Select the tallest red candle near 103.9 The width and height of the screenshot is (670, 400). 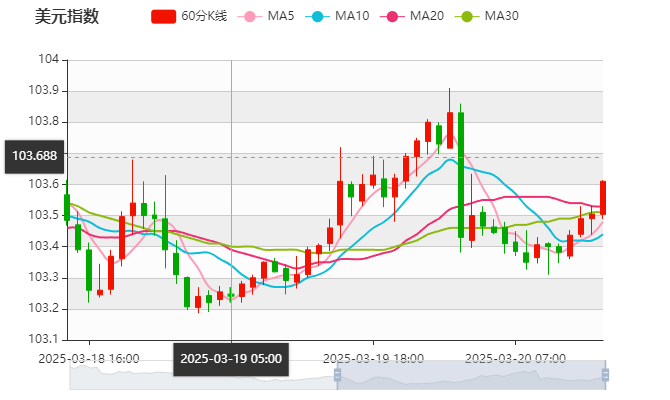click(x=450, y=130)
